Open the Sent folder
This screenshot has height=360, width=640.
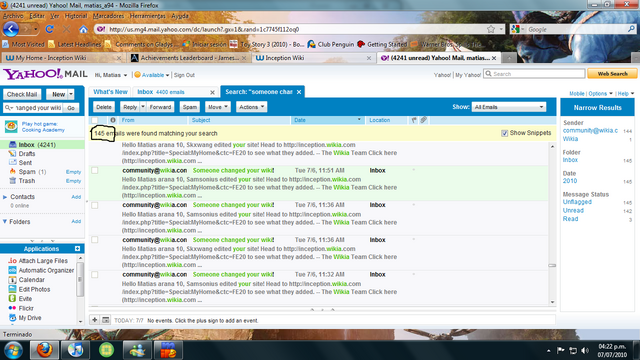(25, 163)
